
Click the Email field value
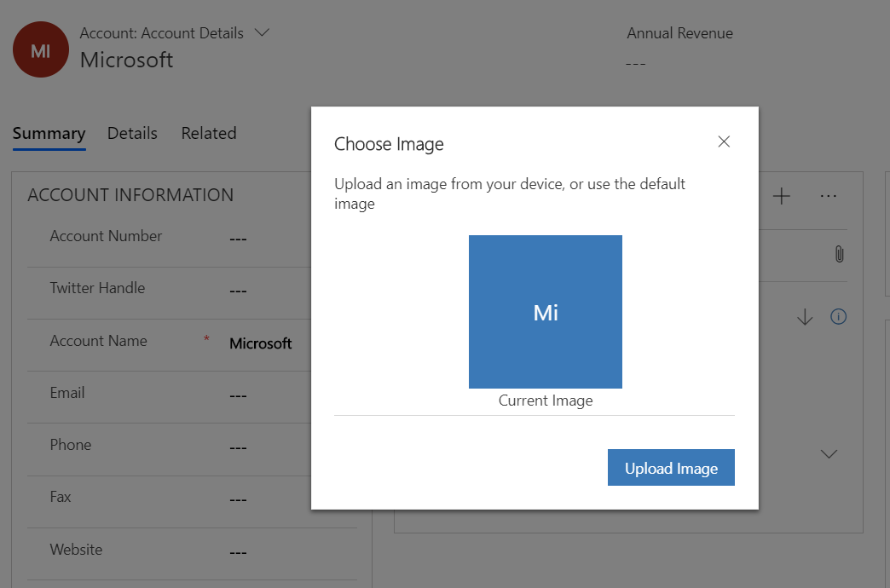238,395
